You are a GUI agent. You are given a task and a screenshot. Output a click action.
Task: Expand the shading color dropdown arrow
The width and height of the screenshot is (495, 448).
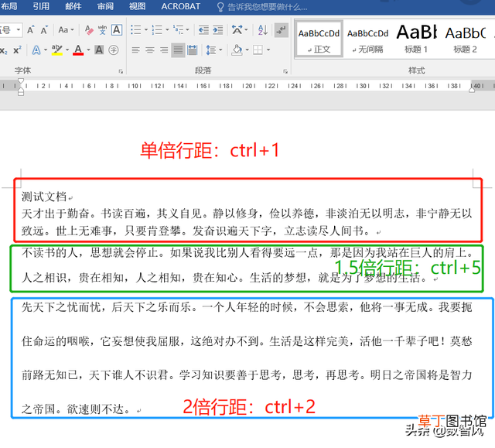pyautogui.click(x=247, y=50)
